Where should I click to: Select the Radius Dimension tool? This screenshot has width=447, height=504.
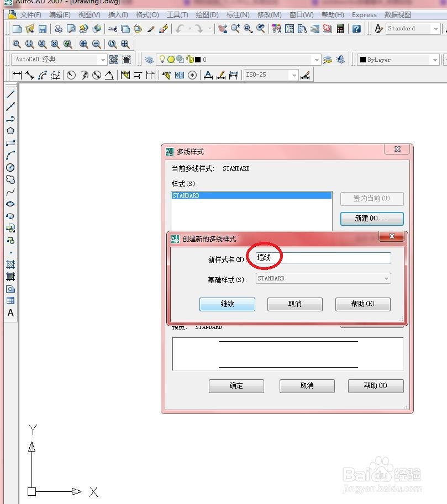(71, 75)
